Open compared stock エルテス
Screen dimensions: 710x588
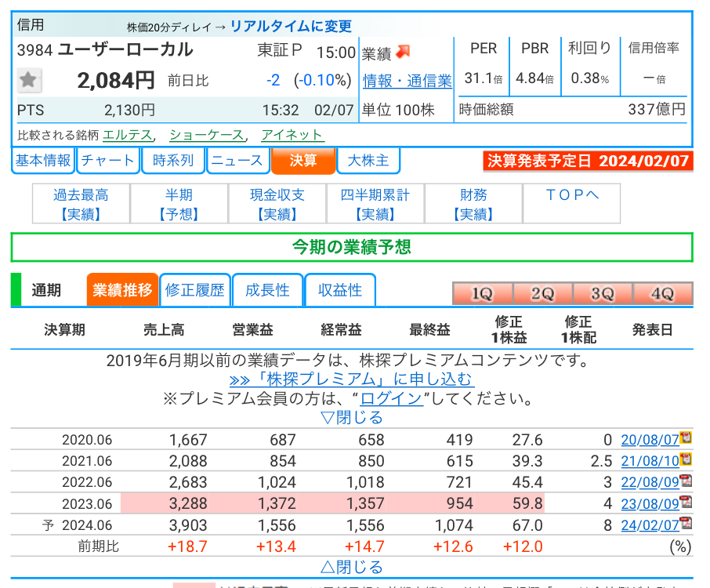click(127, 135)
